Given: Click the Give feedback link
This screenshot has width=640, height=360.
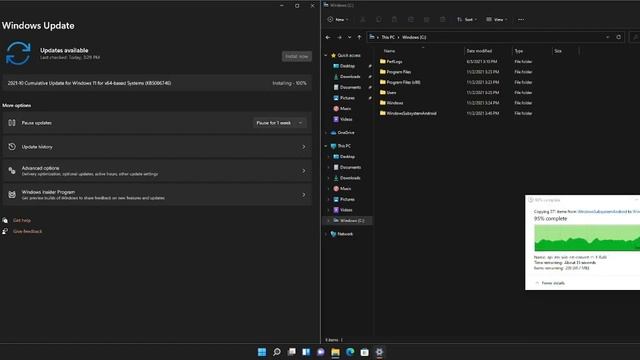Looking at the screenshot, I should pos(27,231).
